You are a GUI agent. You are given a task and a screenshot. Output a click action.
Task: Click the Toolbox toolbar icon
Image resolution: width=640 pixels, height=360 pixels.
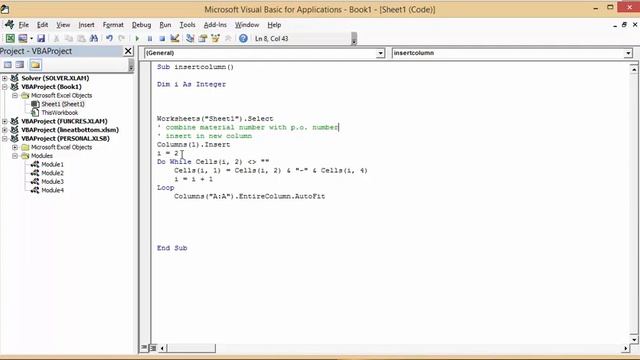point(228,38)
